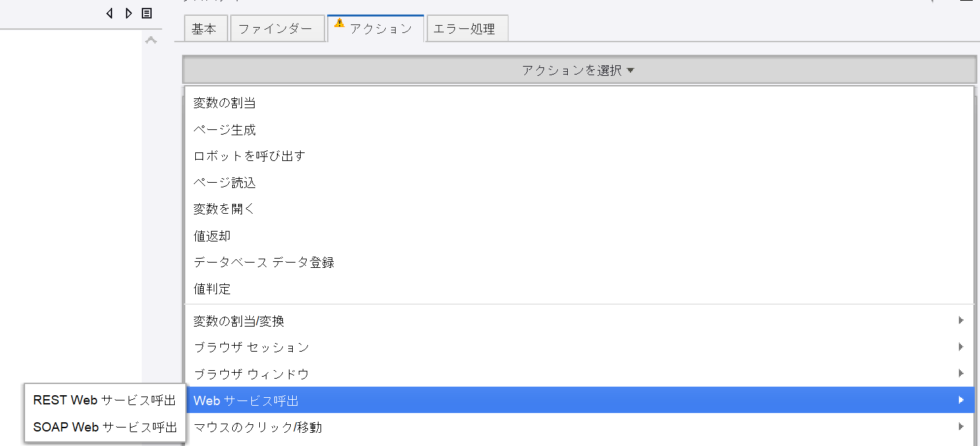Select データベース データ登録 action
The image size is (980, 446).
coord(579,263)
